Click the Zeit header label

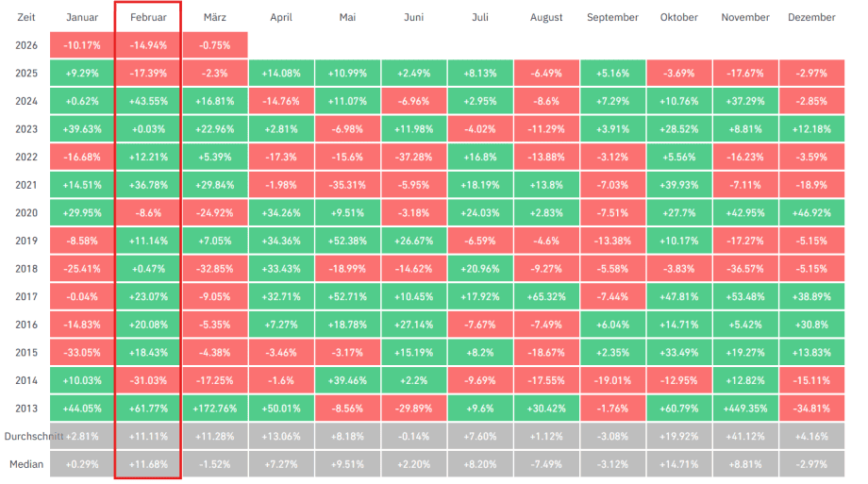pyautogui.click(x=26, y=18)
